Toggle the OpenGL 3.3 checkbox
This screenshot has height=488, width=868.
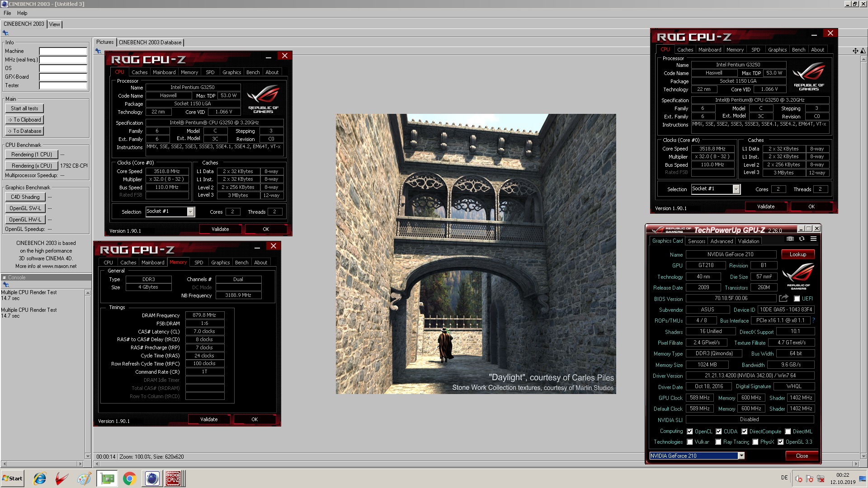tap(780, 442)
